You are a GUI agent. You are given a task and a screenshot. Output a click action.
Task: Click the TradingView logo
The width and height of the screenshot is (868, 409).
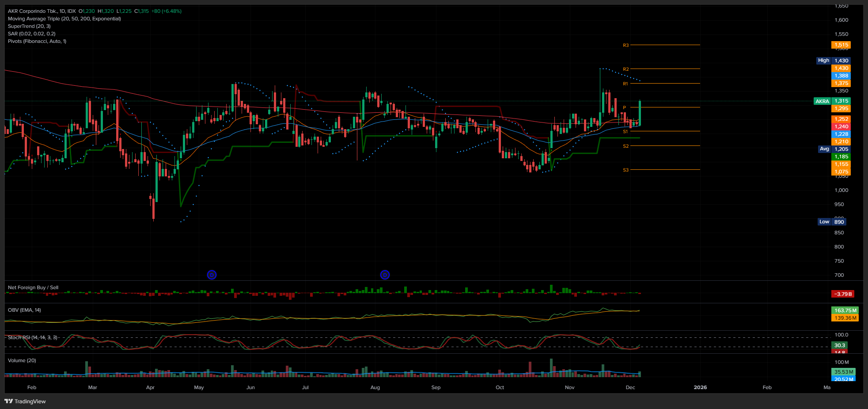pos(25,401)
